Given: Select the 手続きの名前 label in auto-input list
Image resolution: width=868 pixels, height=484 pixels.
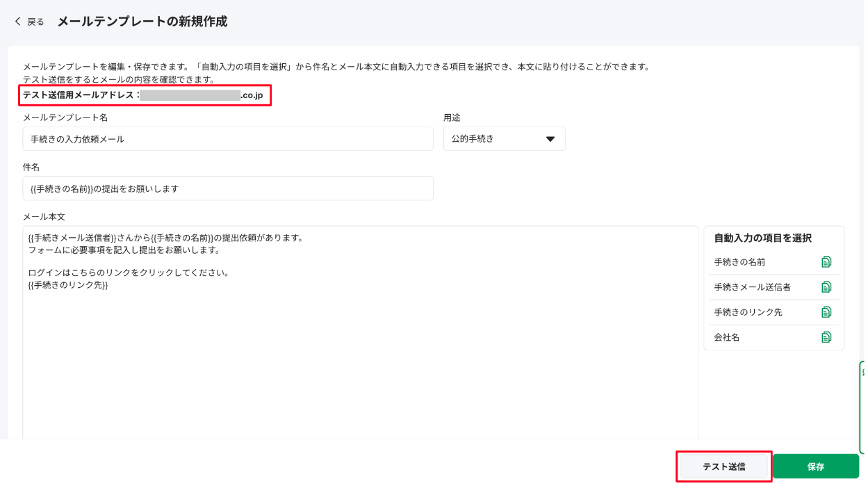Looking at the screenshot, I should [739, 262].
